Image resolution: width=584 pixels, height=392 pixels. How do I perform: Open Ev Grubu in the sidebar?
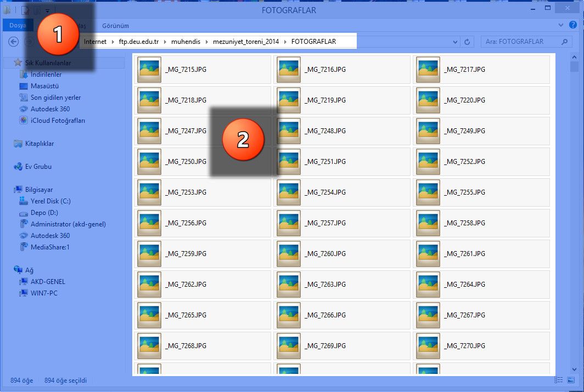pyautogui.click(x=38, y=167)
